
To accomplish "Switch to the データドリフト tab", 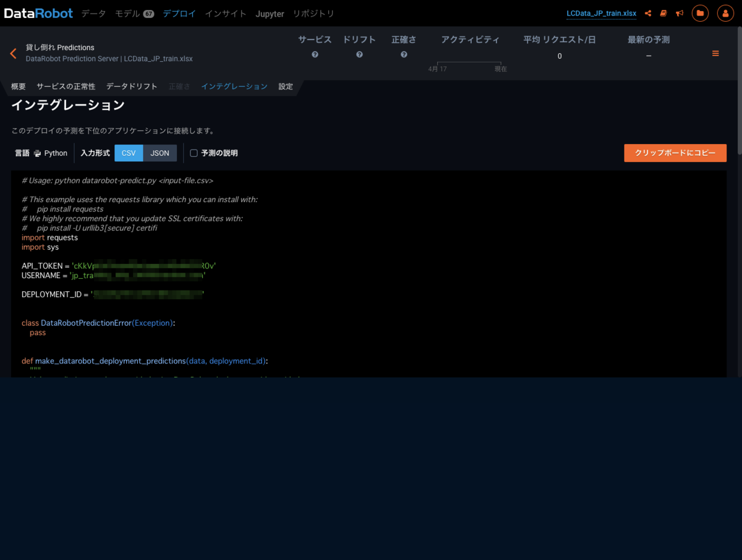I will pos(132,87).
